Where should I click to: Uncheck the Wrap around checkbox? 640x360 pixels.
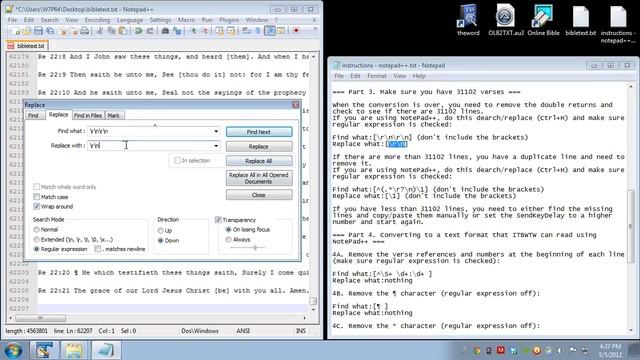(37, 207)
